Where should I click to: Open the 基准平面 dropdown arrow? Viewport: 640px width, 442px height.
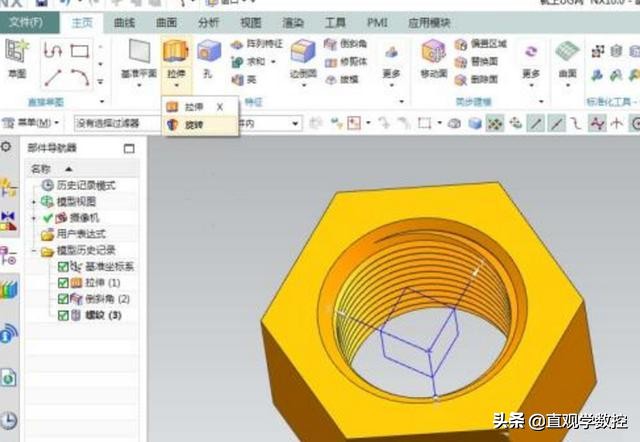click(139, 85)
